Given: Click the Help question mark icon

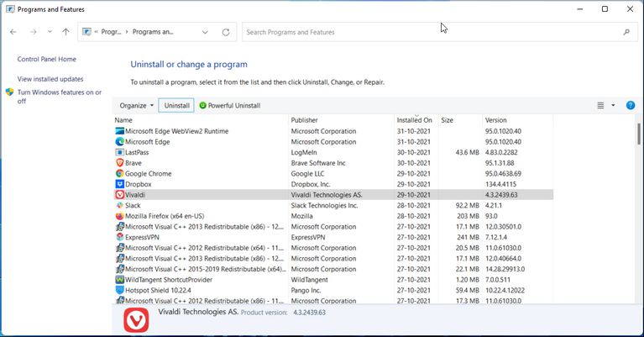Looking at the screenshot, I should pyautogui.click(x=631, y=105).
